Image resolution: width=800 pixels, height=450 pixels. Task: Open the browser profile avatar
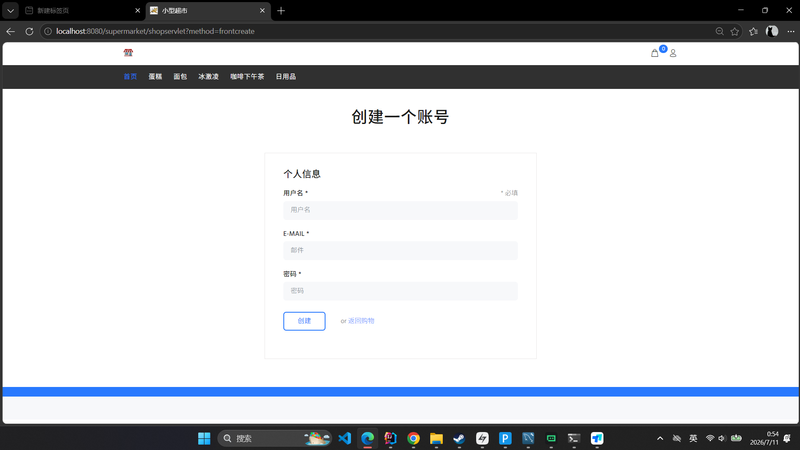coord(772,31)
